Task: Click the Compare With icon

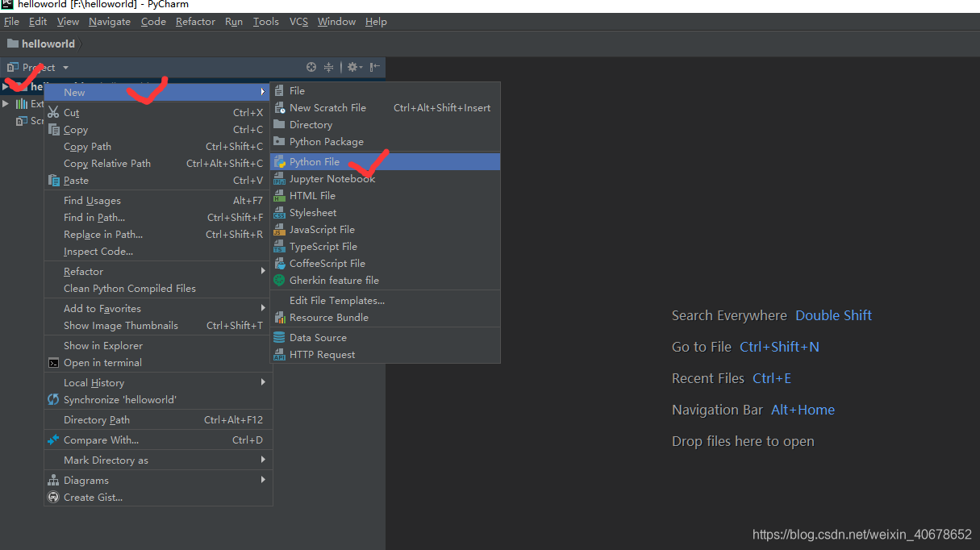Action: (x=53, y=440)
